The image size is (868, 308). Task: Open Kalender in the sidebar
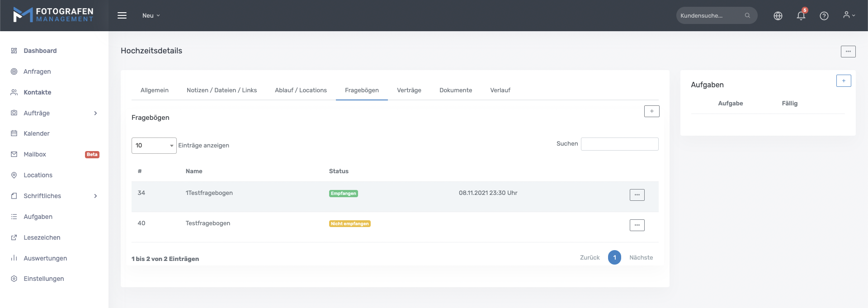tap(37, 133)
